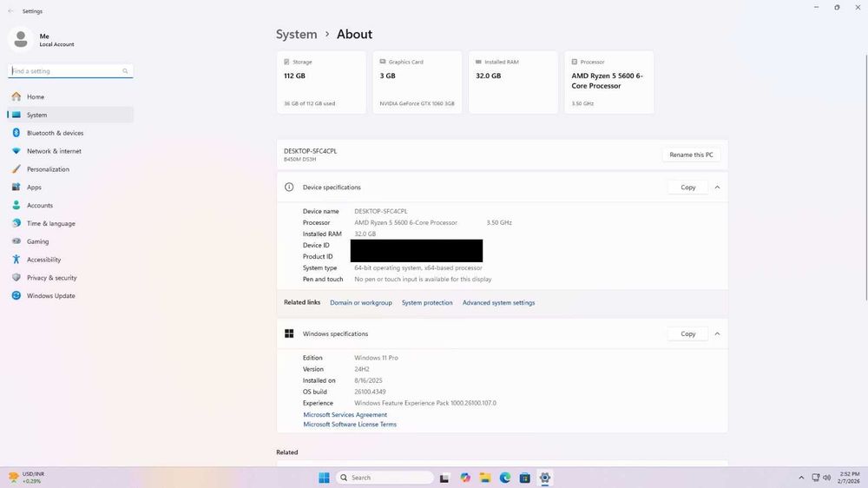Open Accessibility settings icon

(x=16, y=260)
